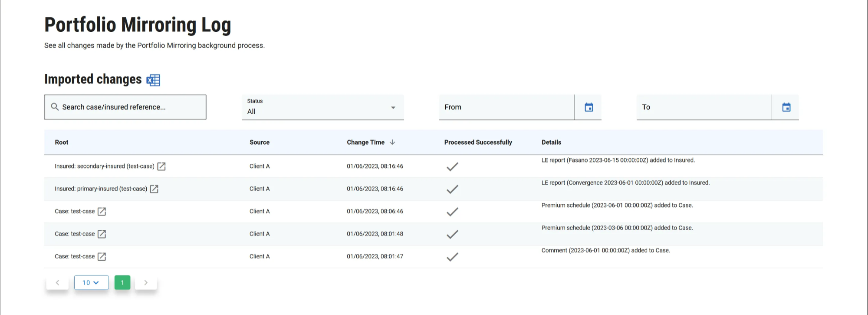Open the test-case link icon at 08:01:47

102,257
